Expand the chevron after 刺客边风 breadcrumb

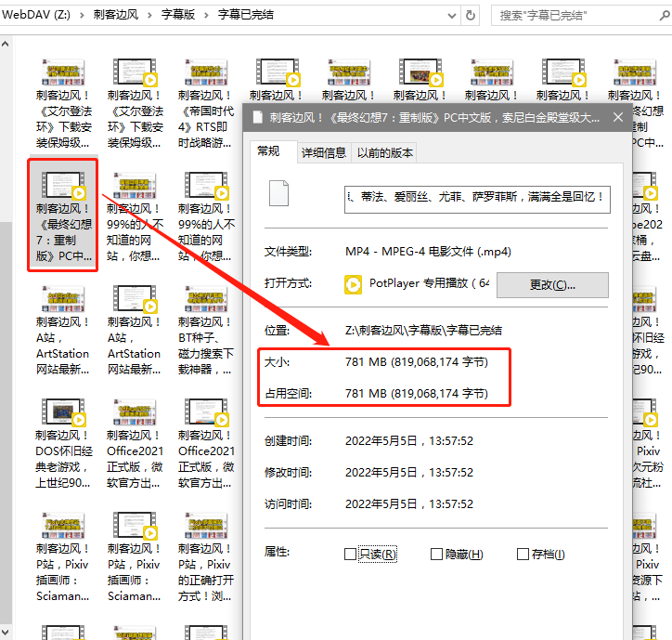(149, 16)
